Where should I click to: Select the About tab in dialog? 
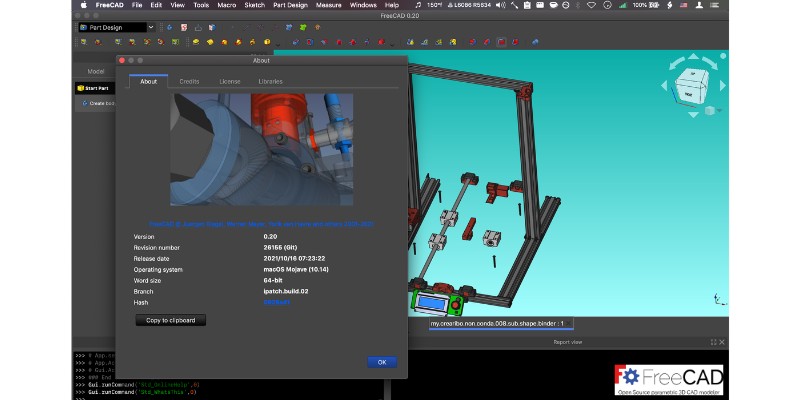(x=148, y=82)
